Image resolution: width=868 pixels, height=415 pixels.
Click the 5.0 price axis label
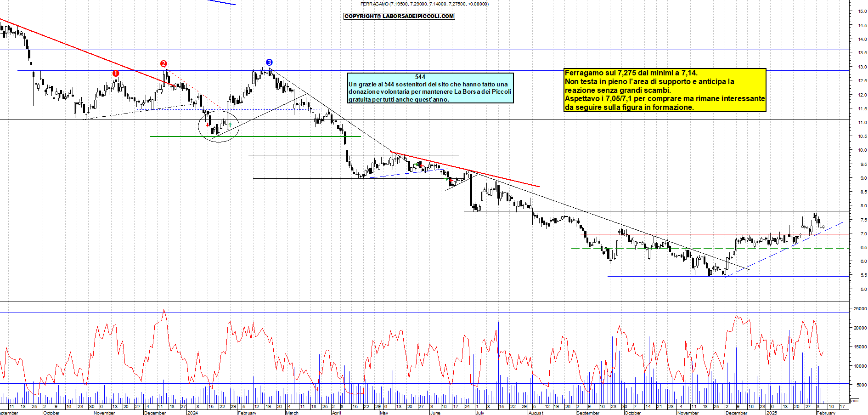click(x=863, y=290)
